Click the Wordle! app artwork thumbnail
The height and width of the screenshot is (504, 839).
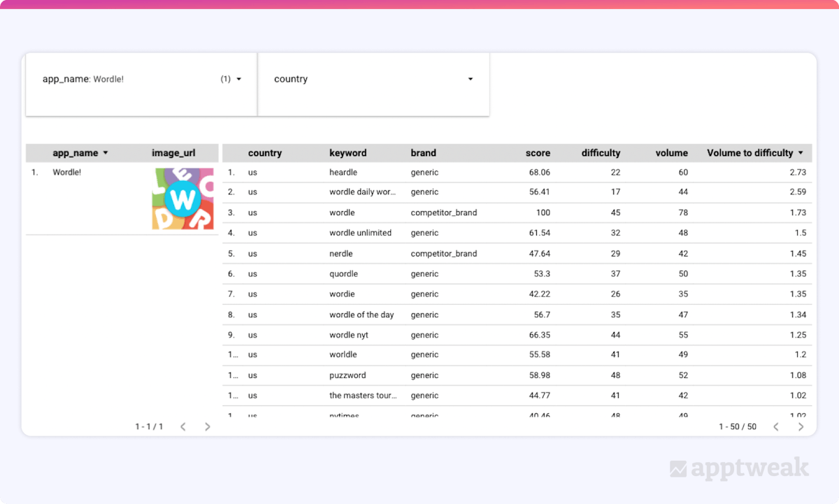coord(183,198)
